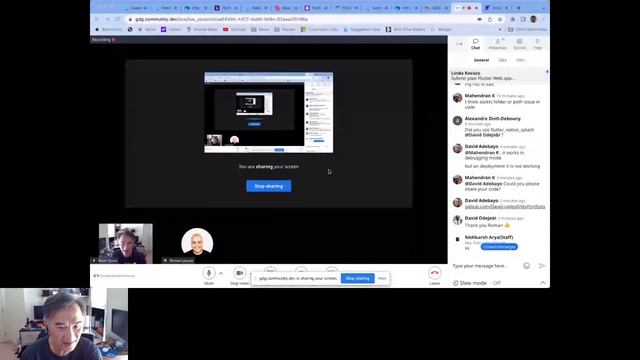Click 'Thank you Roman' chat message

(486, 225)
